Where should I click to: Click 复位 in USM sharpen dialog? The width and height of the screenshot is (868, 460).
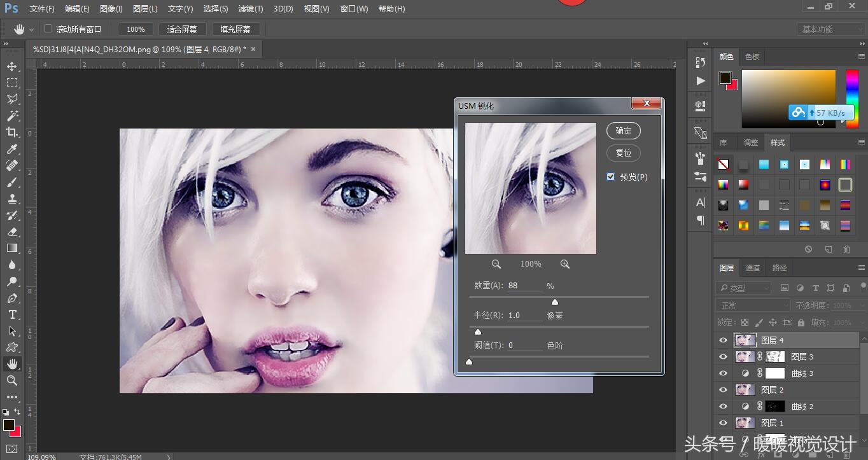pyautogui.click(x=624, y=153)
